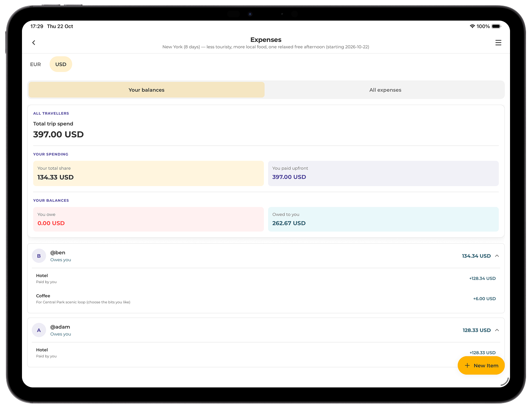The height and width of the screenshot is (408, 532).
Task: Collapse the @adam balance details
Action: [497, 330]
